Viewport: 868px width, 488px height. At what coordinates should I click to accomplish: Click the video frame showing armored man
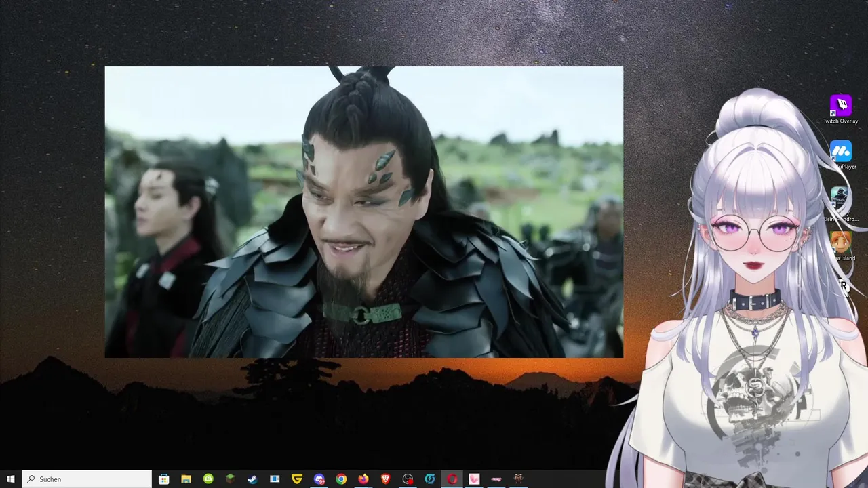click(364, 211)
